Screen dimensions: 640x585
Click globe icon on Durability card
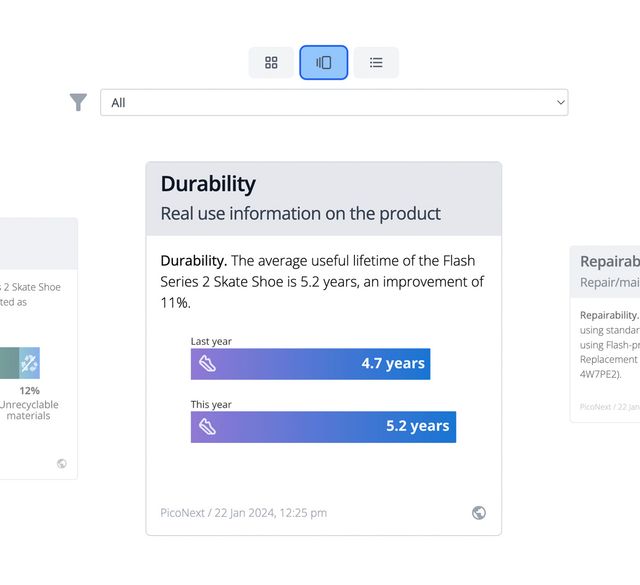479,513
